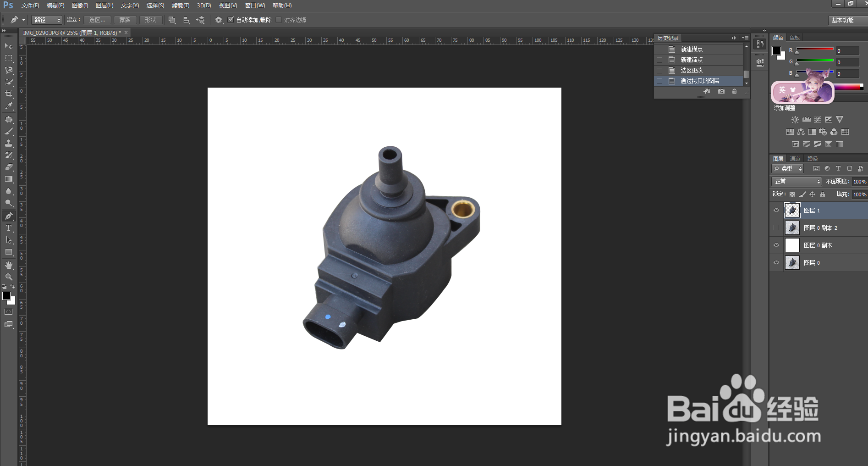Click 选区... make selection button

tap(97, 20)
